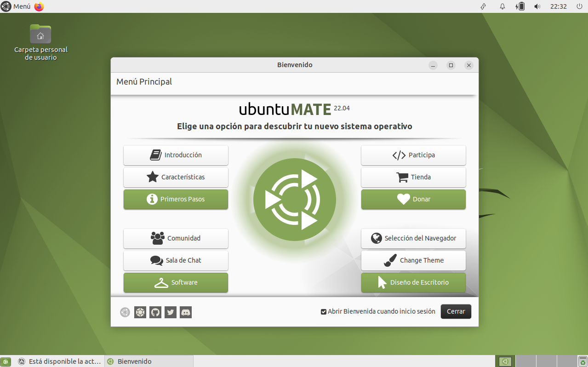Open Primeros Pasos
Image resolution: width=588 pixels, height=367 pixels.
click(x=176, y=199)
